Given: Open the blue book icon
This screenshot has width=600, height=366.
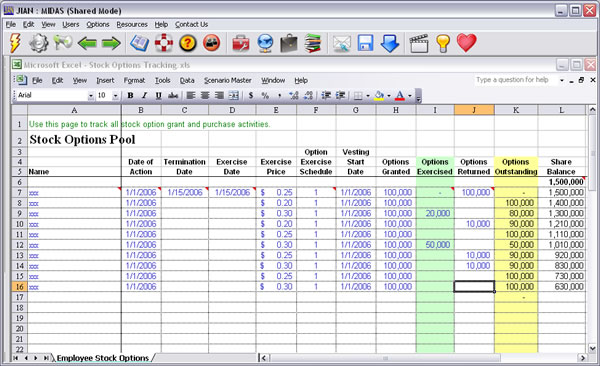Looking at the screenshot, I should [x=139, y=43].
